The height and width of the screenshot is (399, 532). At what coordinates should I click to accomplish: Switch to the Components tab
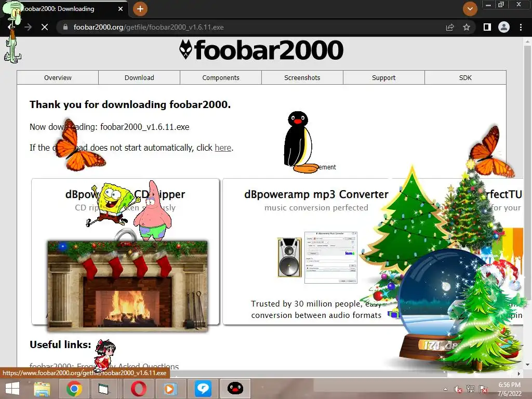(x=220, y=78)
